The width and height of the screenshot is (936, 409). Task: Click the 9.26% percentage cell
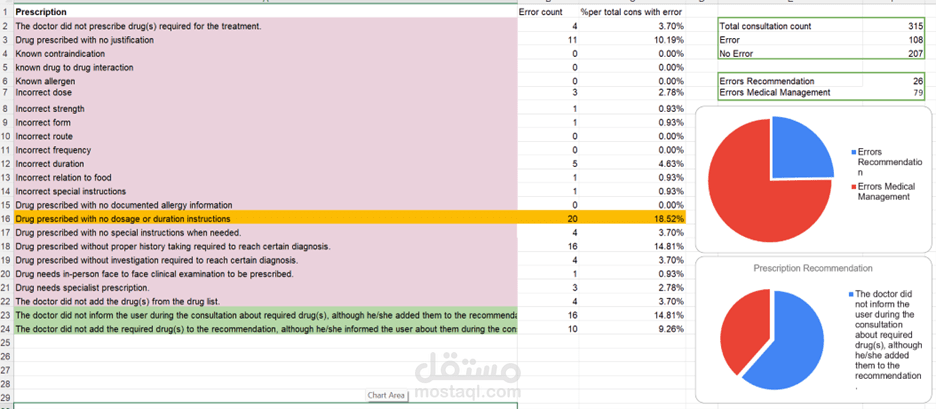click(632, 328)
